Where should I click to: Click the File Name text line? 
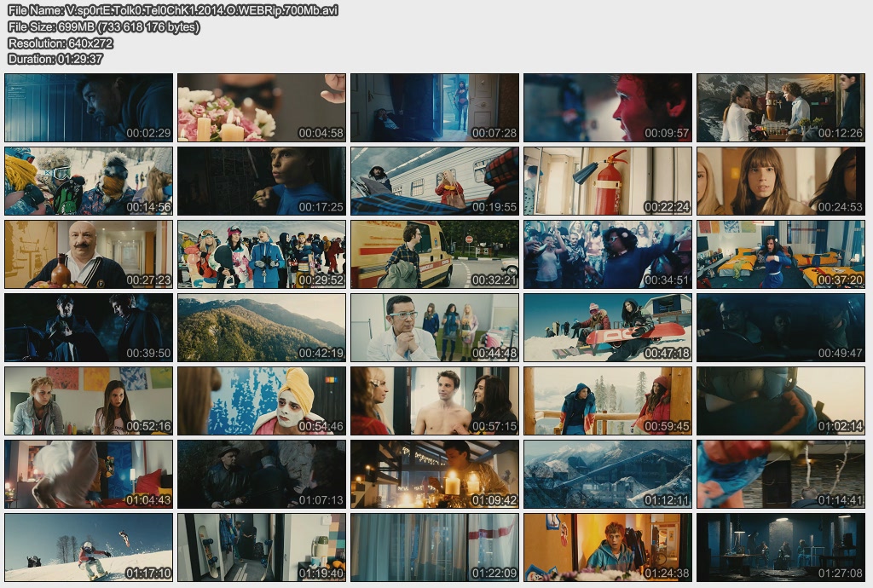(172, 10)
